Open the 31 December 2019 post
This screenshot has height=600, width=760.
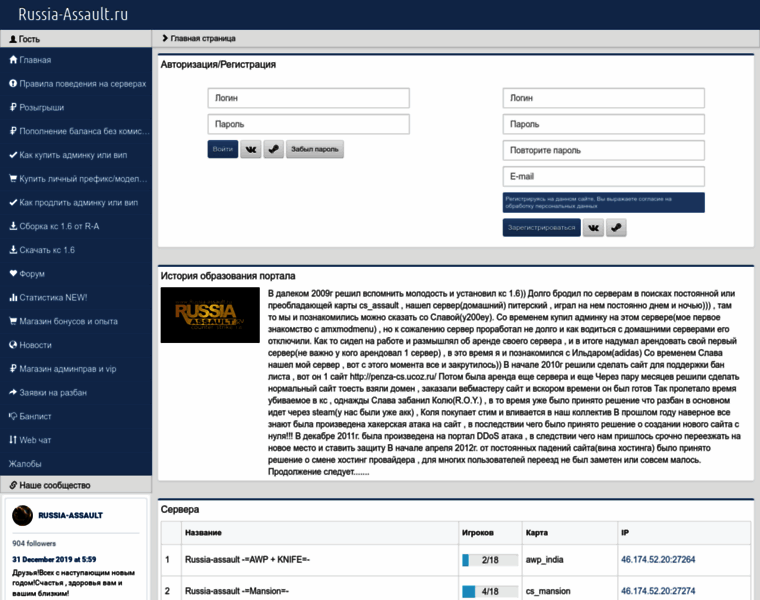54,559
